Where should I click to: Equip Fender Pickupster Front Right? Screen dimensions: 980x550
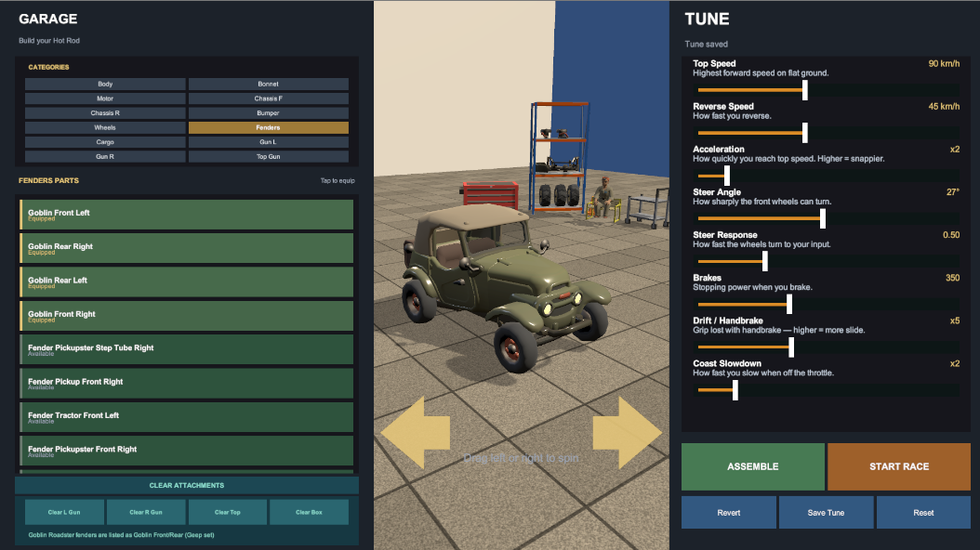point(186,451)
